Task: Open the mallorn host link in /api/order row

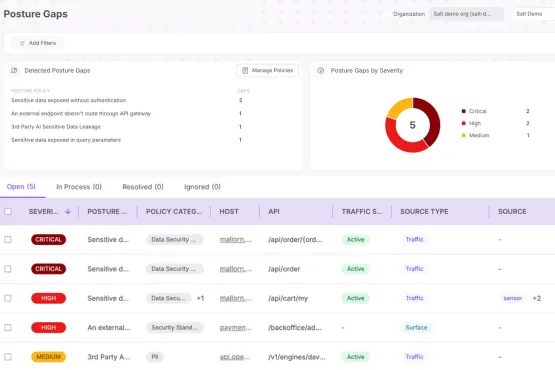Action: [x=236, y=269]
